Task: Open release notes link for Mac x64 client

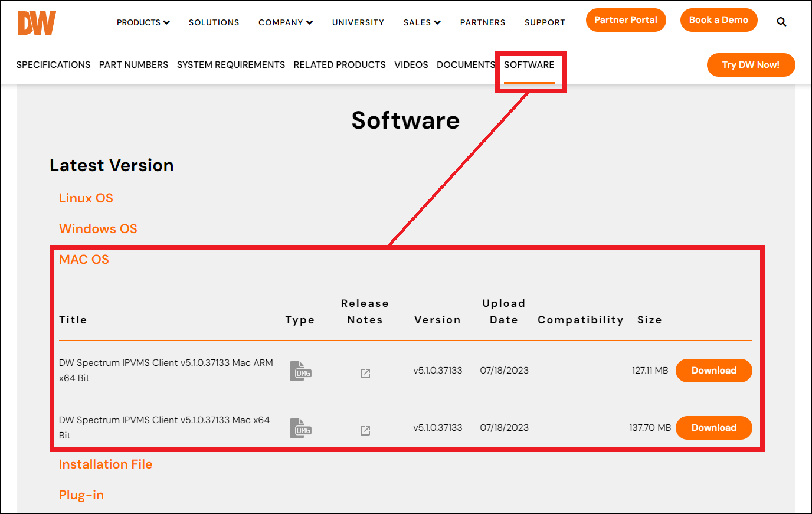Action: point(365,431)
